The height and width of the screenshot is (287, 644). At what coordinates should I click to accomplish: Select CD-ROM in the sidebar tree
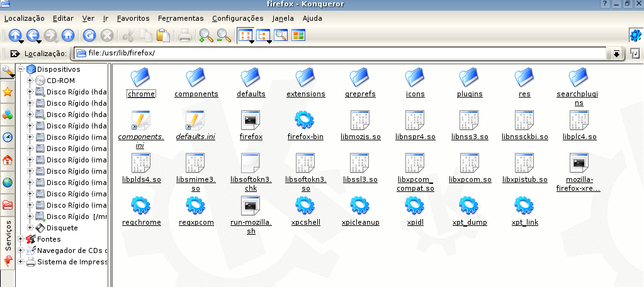point(61,81)
